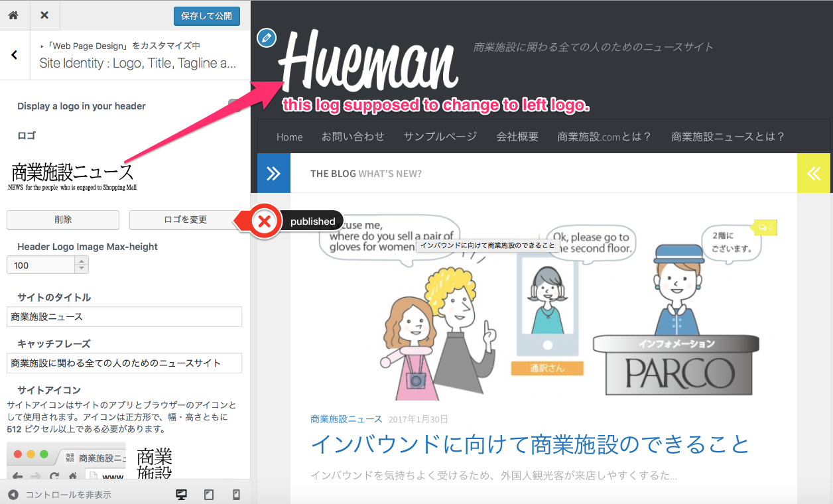This screenshot has width=833, height=504.
Task: Open the post インバウンドに向けて商業施設のできること
Action: (x=530, y=444)
